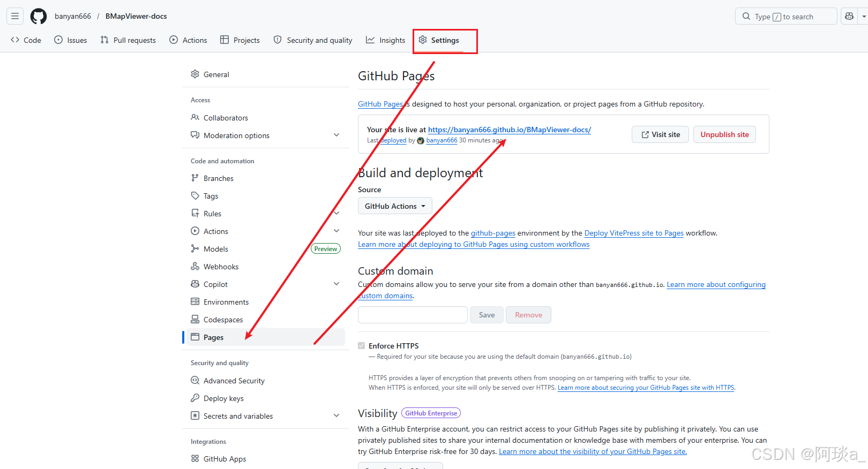Click the GitHub Apps grid icon
Viewport: 868px width, 469px height.
[195, 458]
